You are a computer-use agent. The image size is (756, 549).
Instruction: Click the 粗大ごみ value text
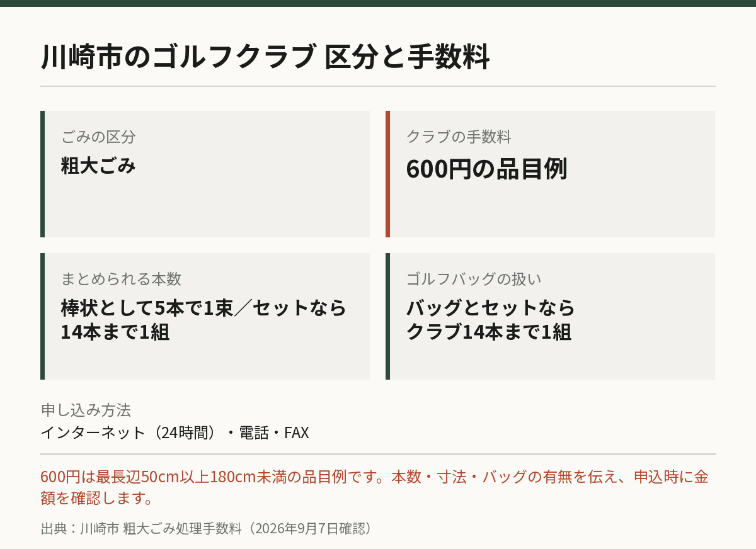coord(98,166)
